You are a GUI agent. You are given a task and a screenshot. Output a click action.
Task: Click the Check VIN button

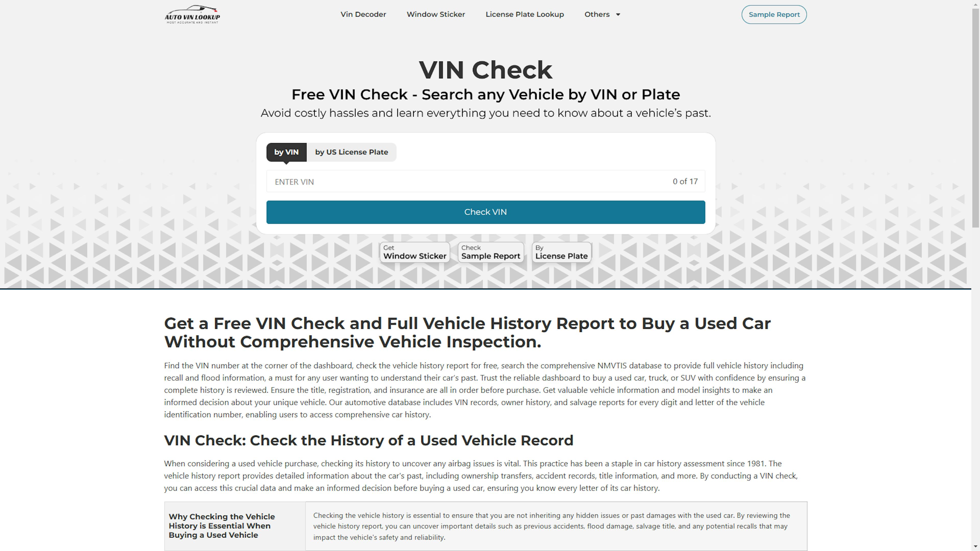coord(485,211)
